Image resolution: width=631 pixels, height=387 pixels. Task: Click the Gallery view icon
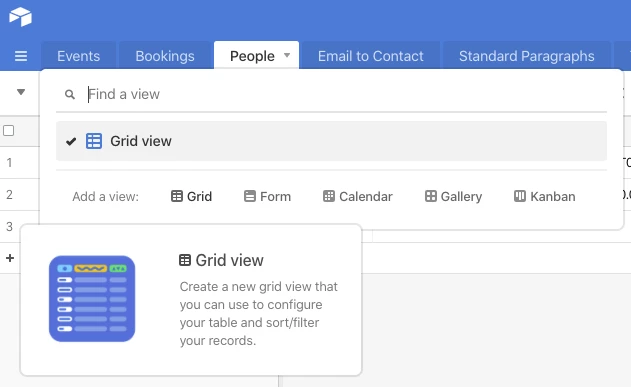(431, 196)
